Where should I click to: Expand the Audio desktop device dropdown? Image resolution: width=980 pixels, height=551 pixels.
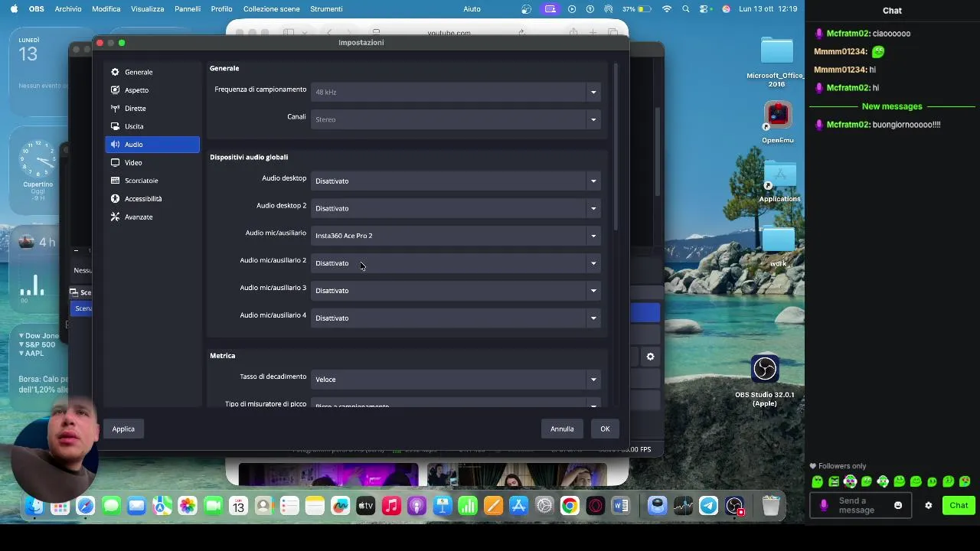pyautogui.click(x=456, y=181)
